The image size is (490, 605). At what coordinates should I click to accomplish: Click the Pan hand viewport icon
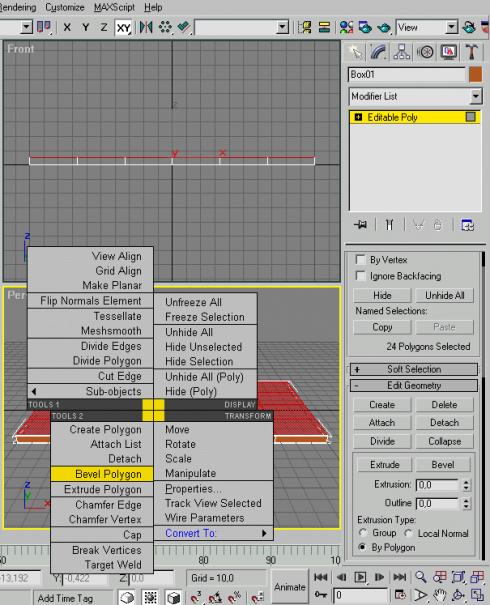[439, 595]
